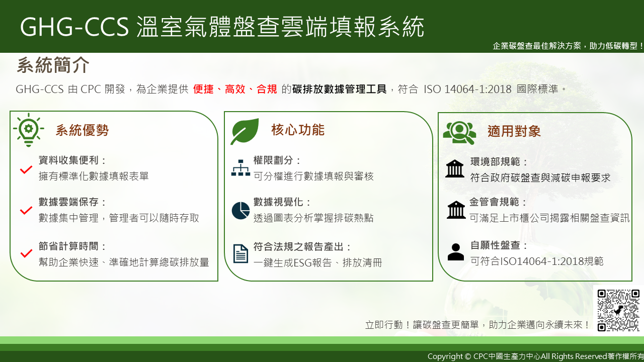Click the label 數據雲端保存：
The width and height of the screenshot is (644, 362).
pyautogui.click(x=73, y=202)
